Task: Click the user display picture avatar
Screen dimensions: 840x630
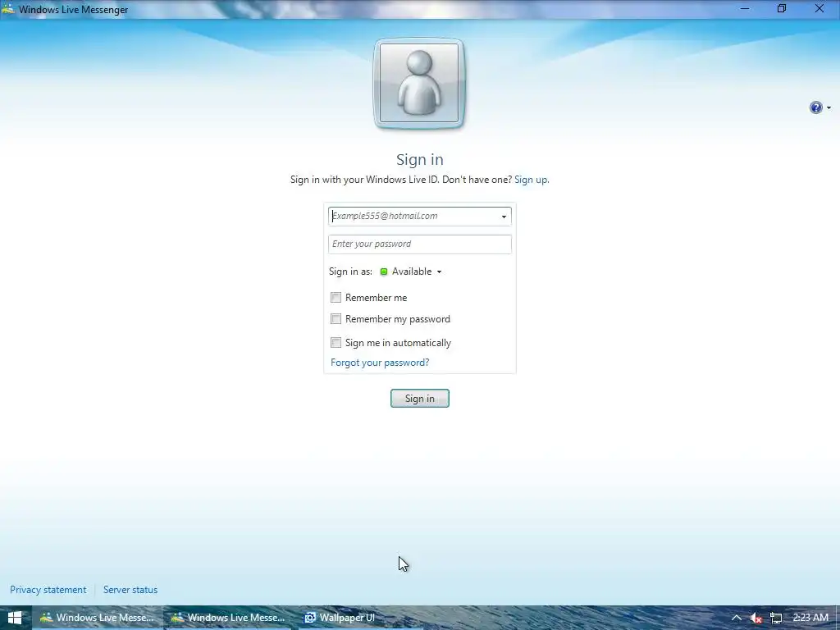Action: (x=419, y=83)
